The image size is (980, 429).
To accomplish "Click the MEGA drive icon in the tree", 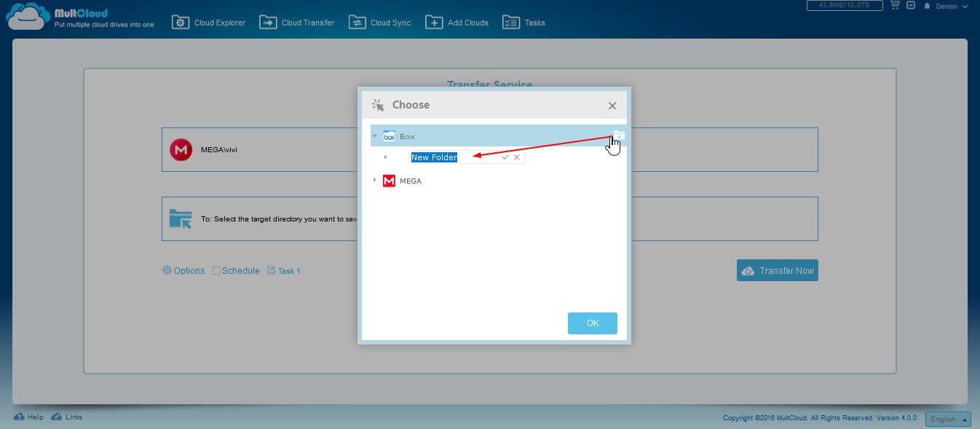I will (389, 181).
